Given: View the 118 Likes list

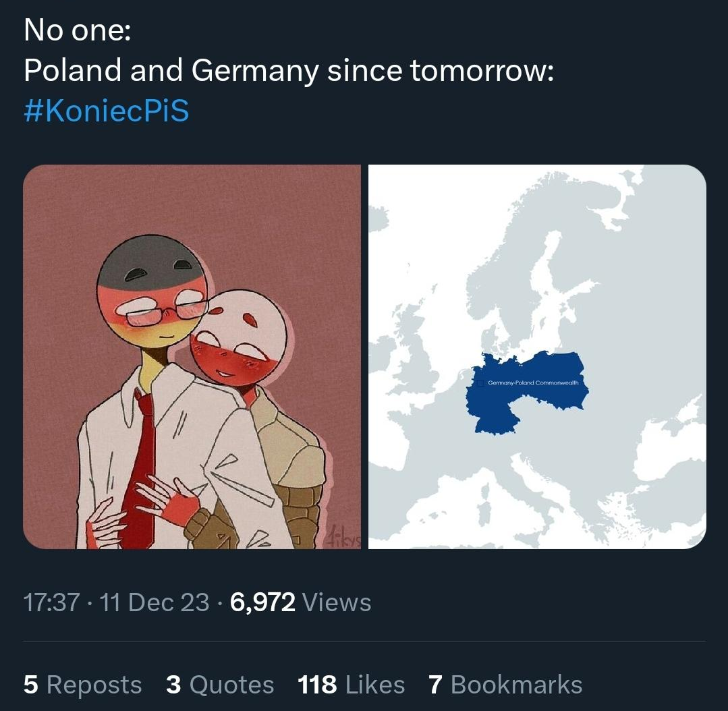Looking at the screenshot, I should pyautogui.click(x=351, y=685).
